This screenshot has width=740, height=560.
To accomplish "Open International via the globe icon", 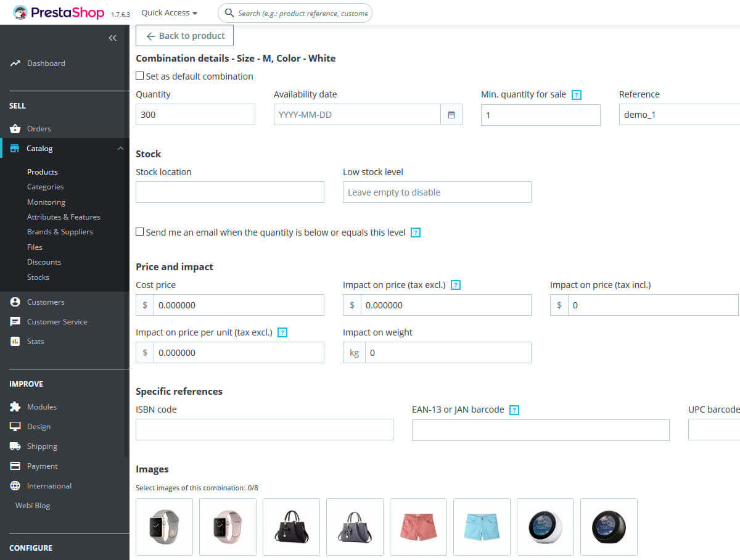I will [15, 485].
